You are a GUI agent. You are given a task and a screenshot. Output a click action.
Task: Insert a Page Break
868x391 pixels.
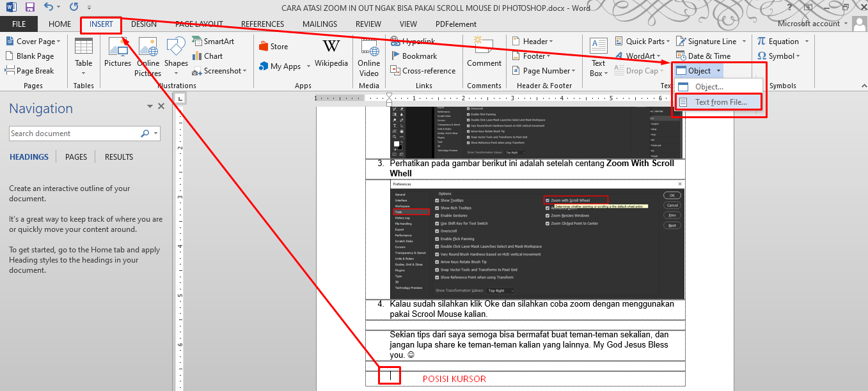(30, 71)
